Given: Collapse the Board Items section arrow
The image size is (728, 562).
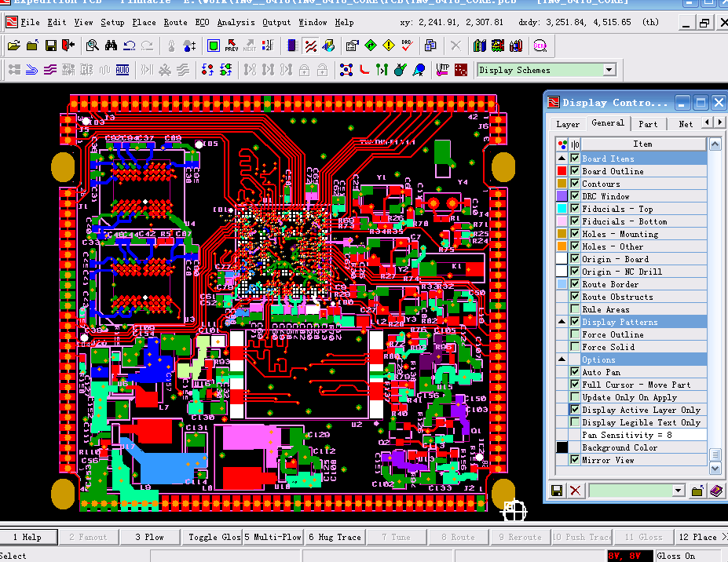Looking at the screenshot, I should click(x=562, y=159).
